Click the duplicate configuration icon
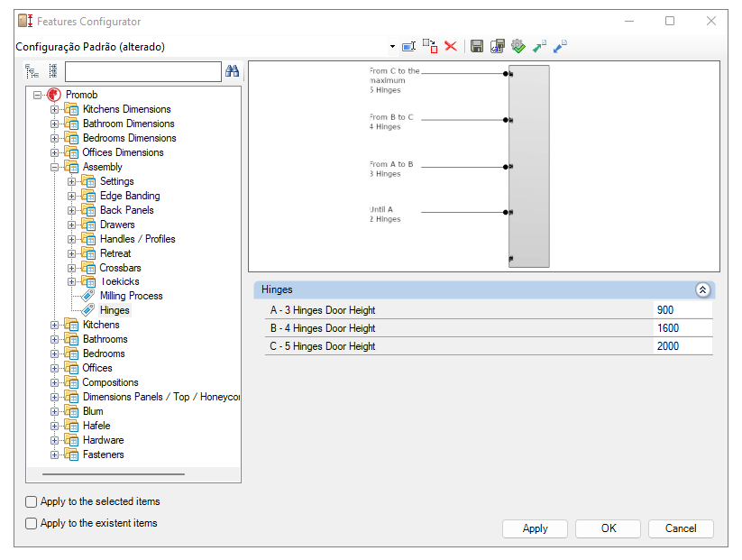The height and width of the screenshot is (560, 742). (x=430, y=46)
